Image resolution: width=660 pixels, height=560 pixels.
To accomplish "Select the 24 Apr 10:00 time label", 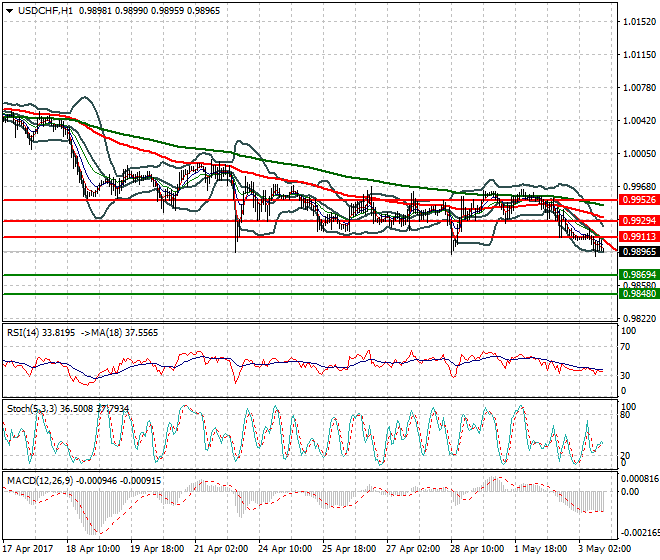I will click(x=285, y=549).
